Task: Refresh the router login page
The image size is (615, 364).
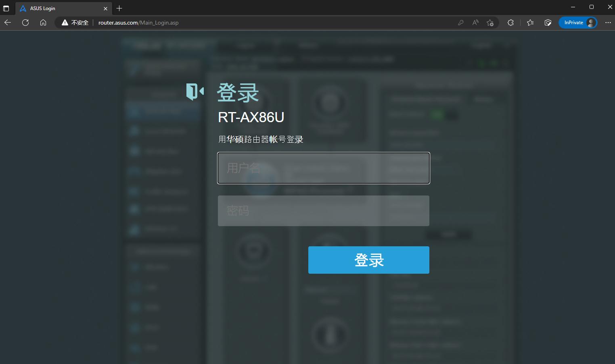Action: click(25, 23)
